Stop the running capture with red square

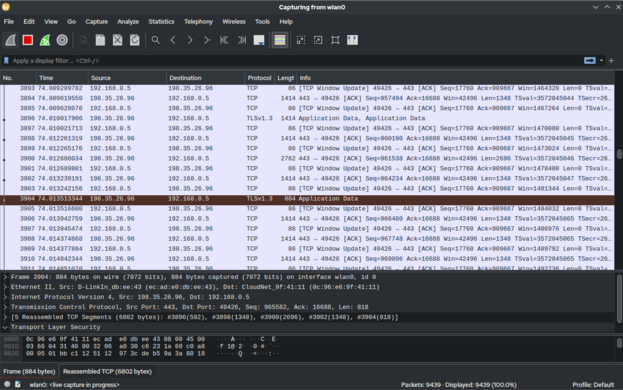coord(28,40)
